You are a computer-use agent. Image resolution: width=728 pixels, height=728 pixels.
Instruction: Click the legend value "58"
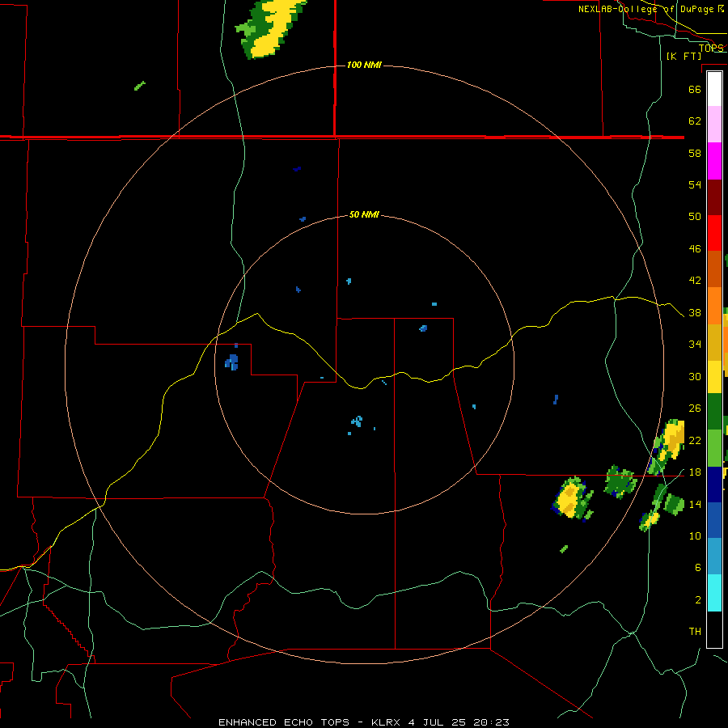(x=695, y=153)
